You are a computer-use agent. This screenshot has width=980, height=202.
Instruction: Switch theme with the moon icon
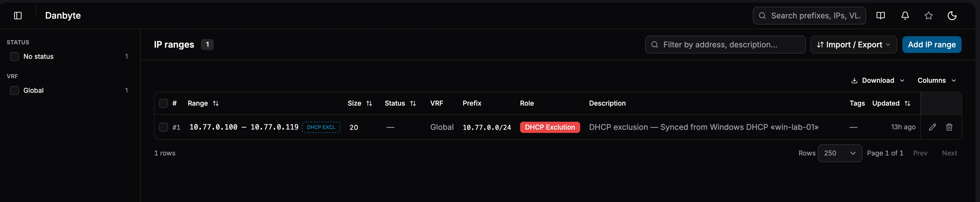(x=952, y=16)
